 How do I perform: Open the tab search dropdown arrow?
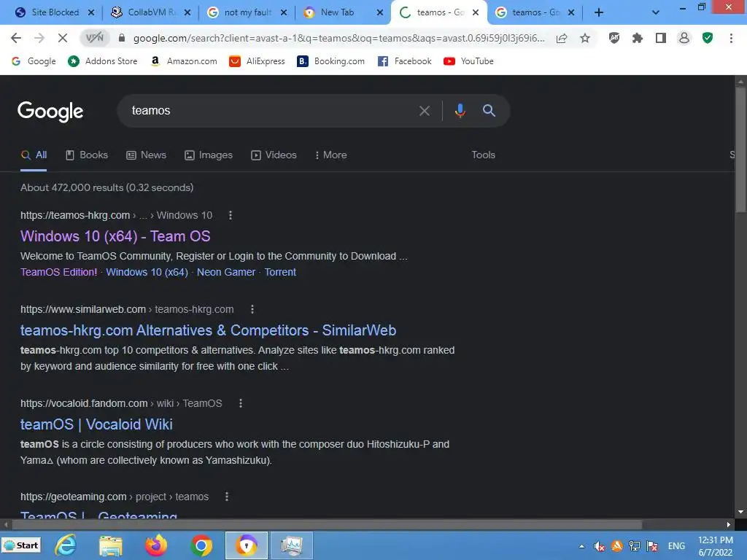(656, 12)
